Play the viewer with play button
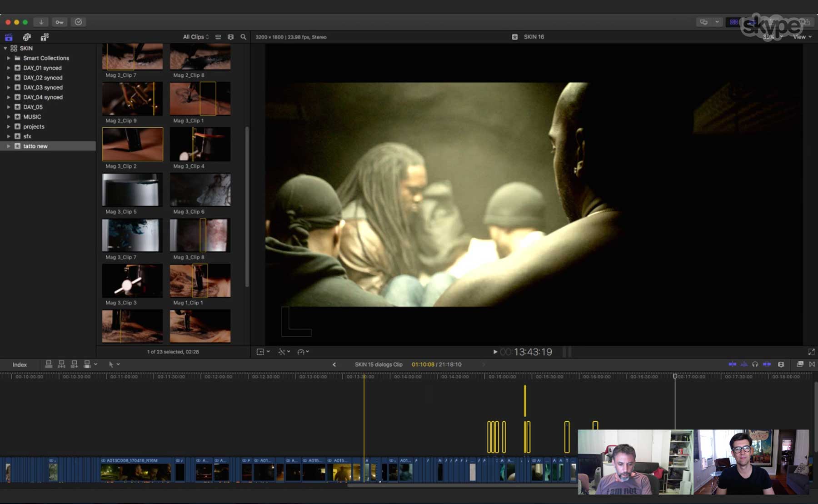The height and width of the screenshot is (504, 818). pyautogui.click(x=495, y=352)
